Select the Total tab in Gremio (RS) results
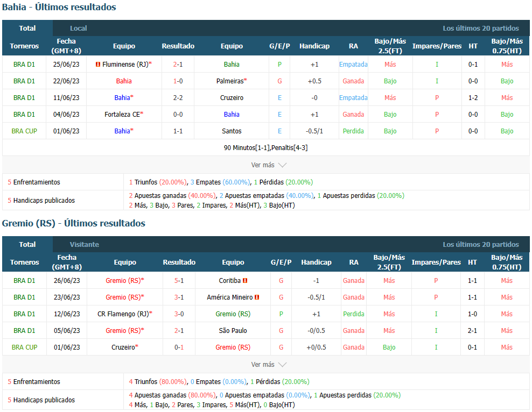The height and width of the screenshot is (412, 532). coord(27,244)
